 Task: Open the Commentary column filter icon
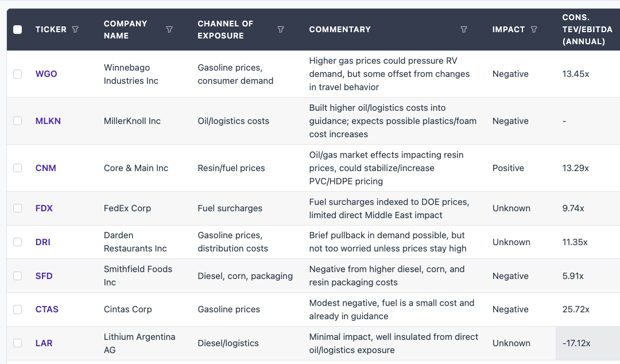[x=464, y=29]
